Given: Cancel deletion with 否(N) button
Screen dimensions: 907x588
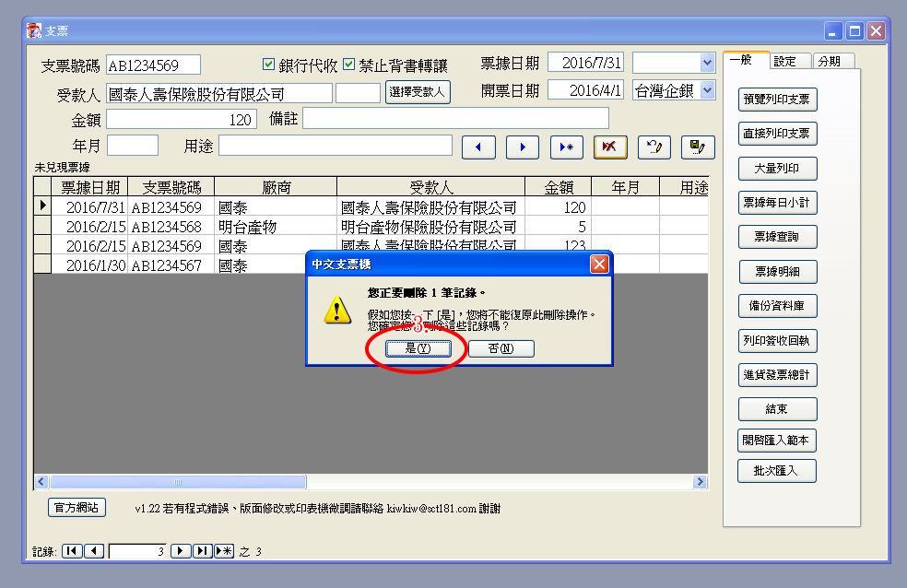Looking at the screenshot, I should [x=501, y=348].
